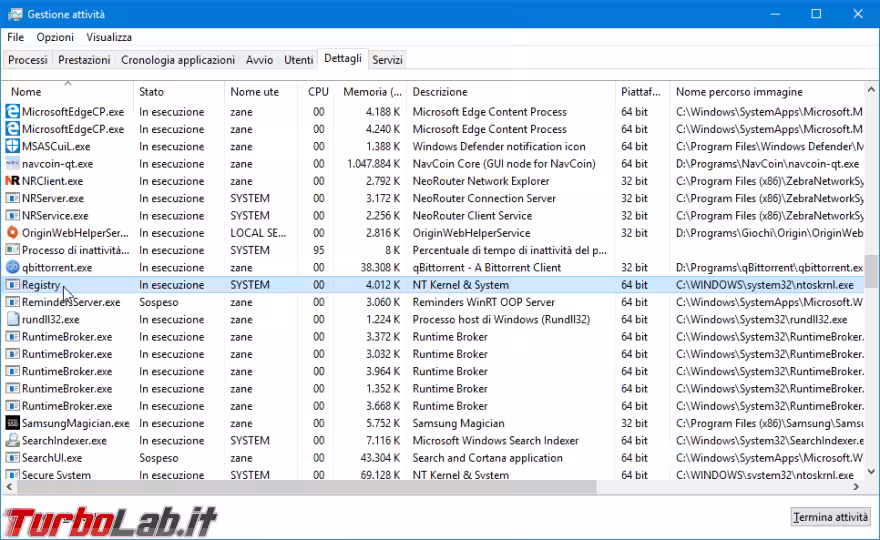Click the Secure System process icon
Screen dimensions: 880x540
point(12,474)
